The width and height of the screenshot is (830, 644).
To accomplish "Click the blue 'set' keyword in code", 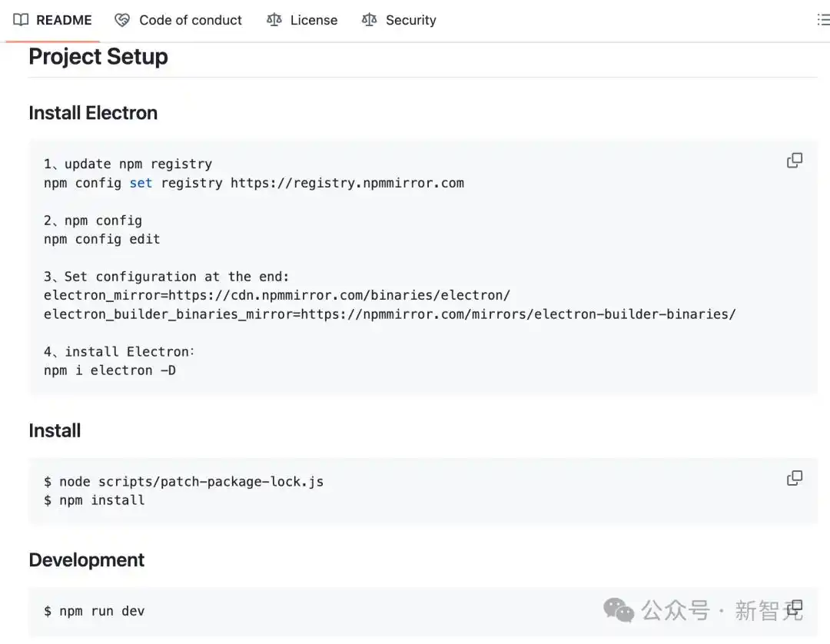I will click(x=141, y=183).
